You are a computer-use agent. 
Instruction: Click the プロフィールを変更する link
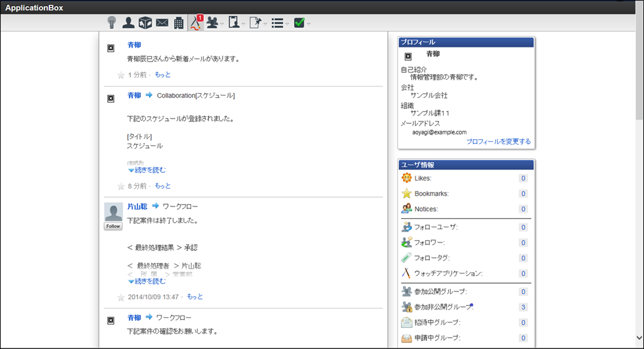(x=498, y=141)
